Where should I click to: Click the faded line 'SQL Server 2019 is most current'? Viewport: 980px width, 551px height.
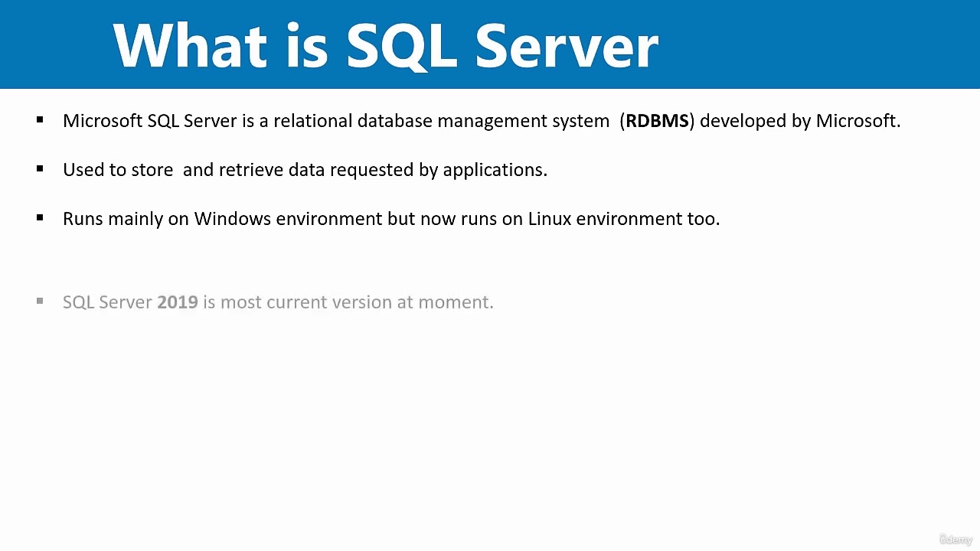278,302
